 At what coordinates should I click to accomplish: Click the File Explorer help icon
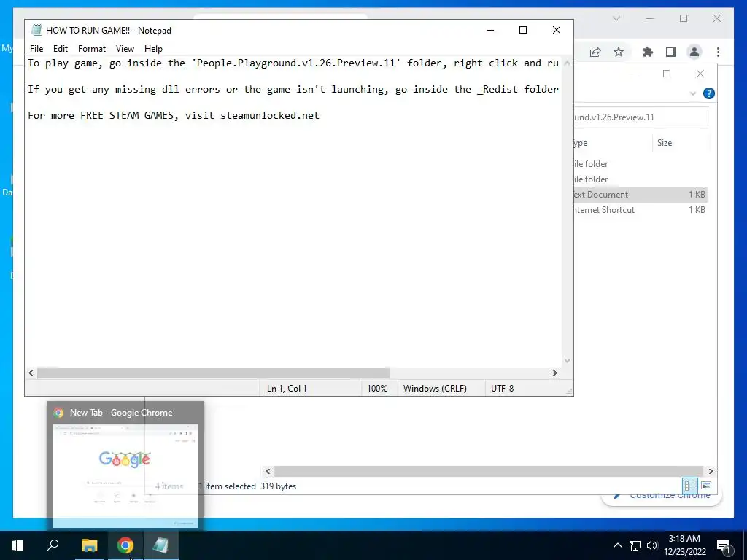[x=709, y=93]
